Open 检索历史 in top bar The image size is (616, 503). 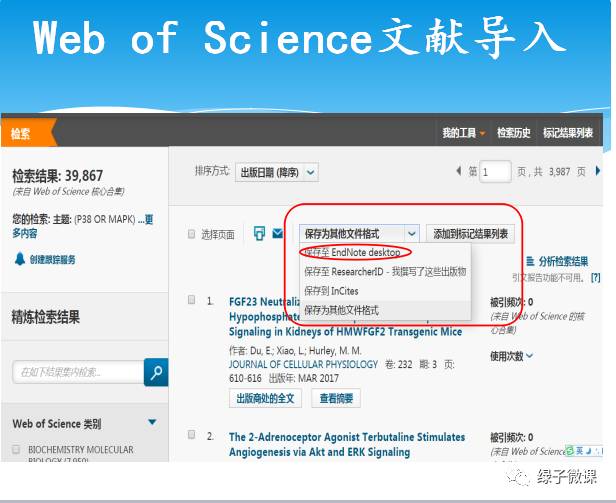point(513,133)
